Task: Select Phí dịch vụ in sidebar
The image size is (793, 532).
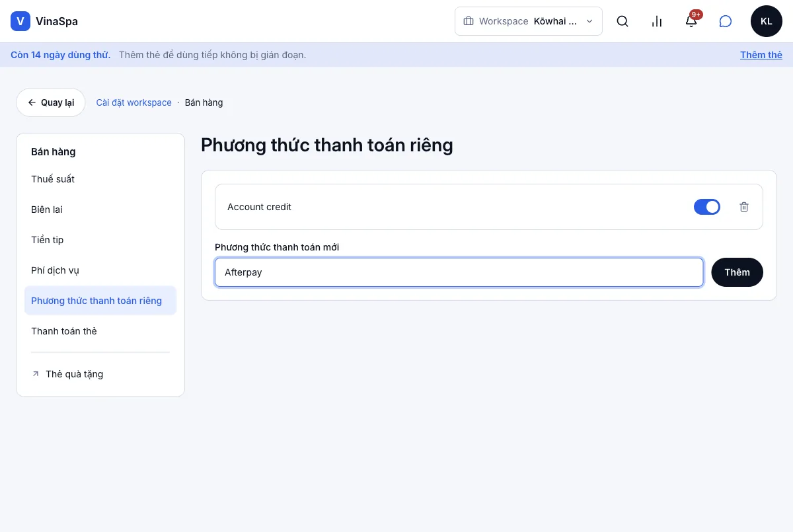Action: [100, 270]
